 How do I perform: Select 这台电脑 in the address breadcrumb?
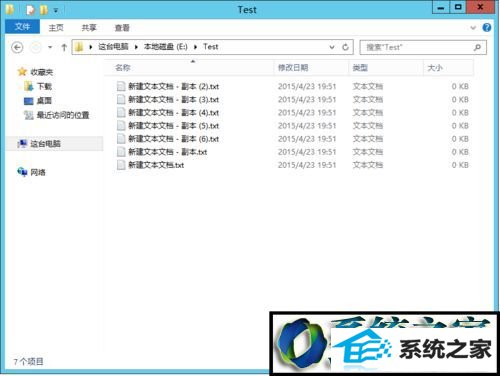[x=113, y=47]
